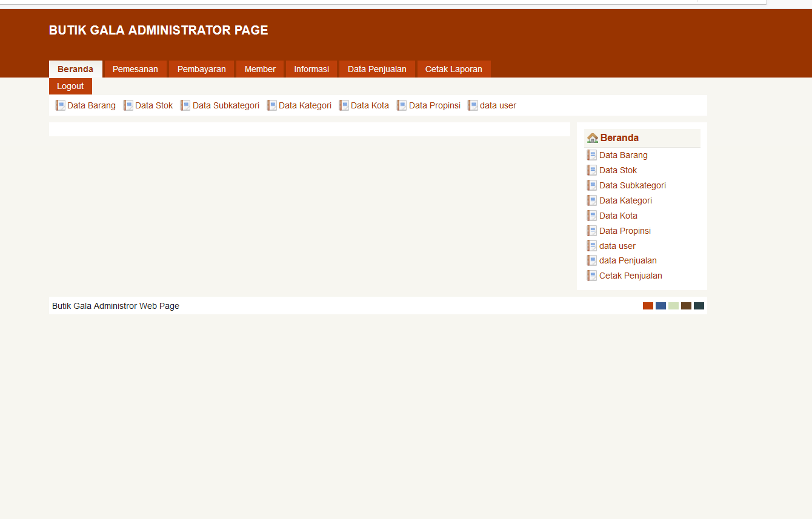Click the document icon next to data user in sidebar

(x=592, y=245)
